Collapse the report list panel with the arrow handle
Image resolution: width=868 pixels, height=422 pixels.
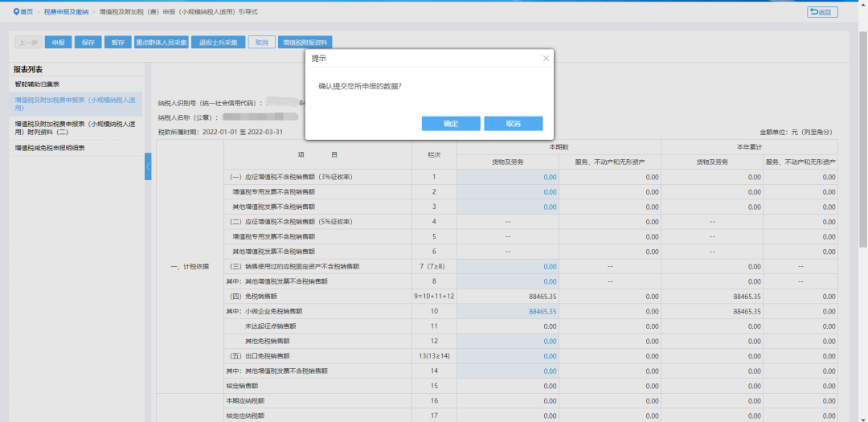click(148, 166)
